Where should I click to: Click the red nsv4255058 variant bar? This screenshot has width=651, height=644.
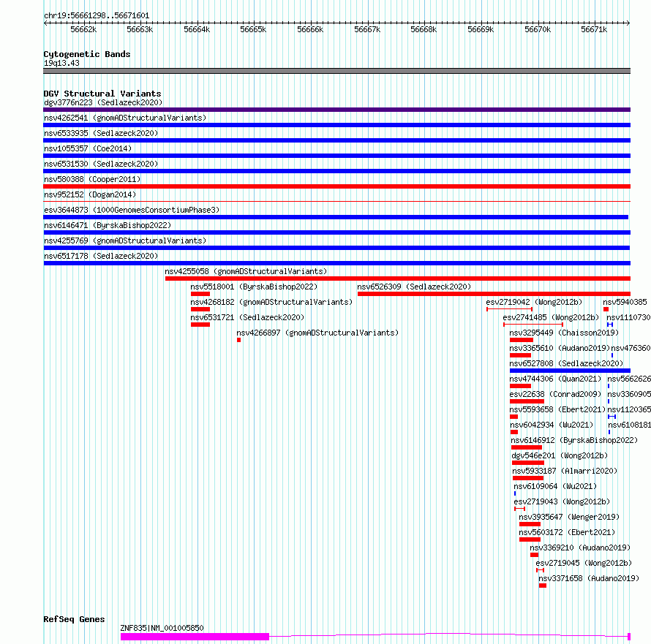pos(398,279)
